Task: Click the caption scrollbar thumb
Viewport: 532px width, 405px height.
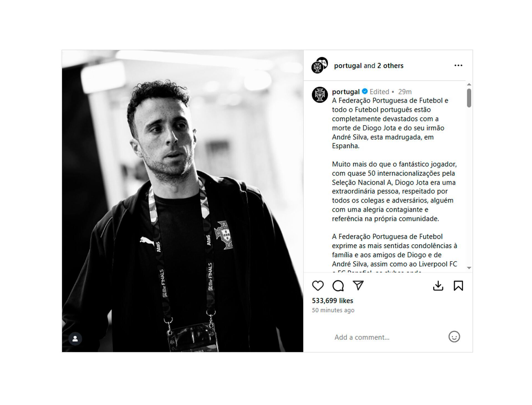Action: (469, 98)
